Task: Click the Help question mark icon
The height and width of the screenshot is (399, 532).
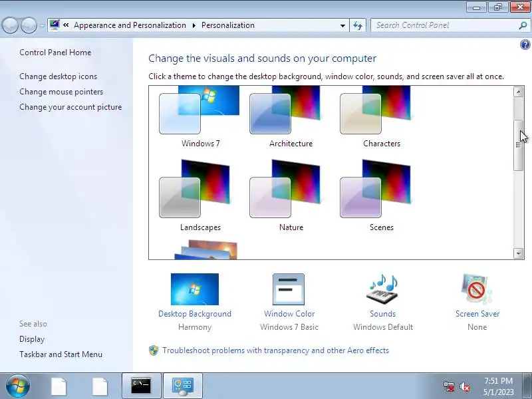Action: [x=525, y=45]
